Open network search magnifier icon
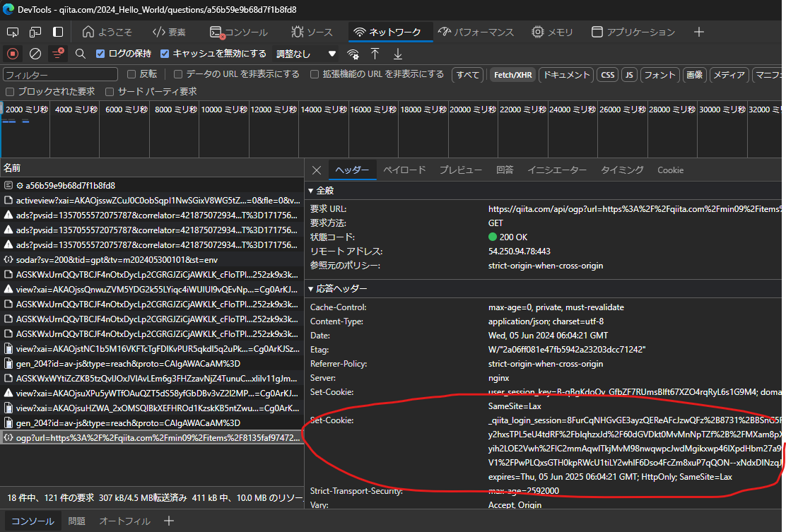786x532 pixels. [80, 54]
